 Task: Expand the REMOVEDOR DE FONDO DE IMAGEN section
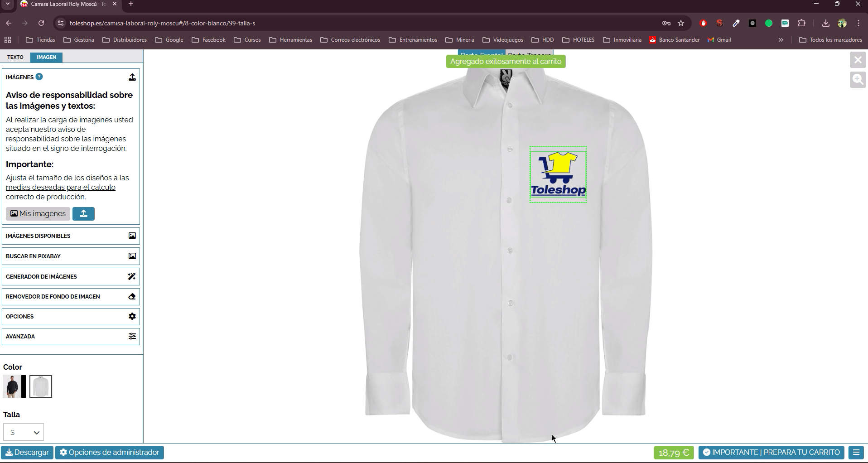tap(71, 297)
